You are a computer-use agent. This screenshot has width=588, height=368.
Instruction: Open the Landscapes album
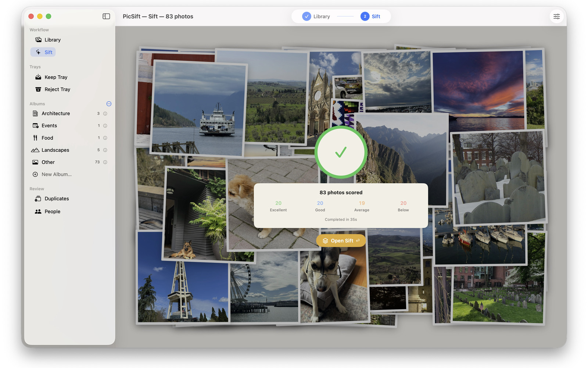tap(55, 150)
